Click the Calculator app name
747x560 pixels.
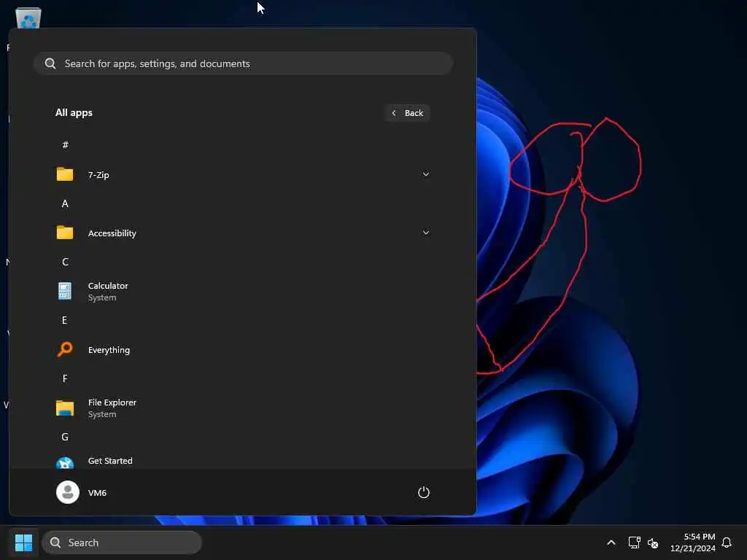pos(108,286)
